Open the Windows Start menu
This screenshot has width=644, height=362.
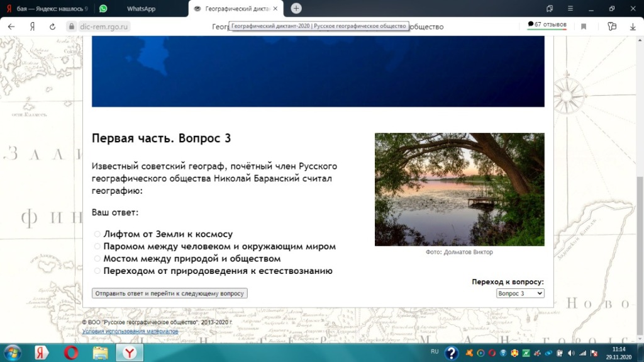[13, 353]
